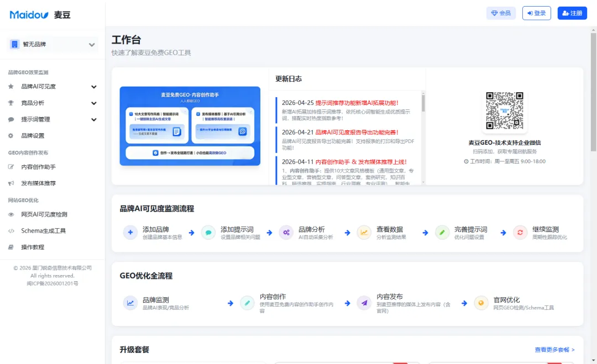Click the speech bubble icon for 添加提示词 step
The image size is (597, 364).
tap(208, 233)
